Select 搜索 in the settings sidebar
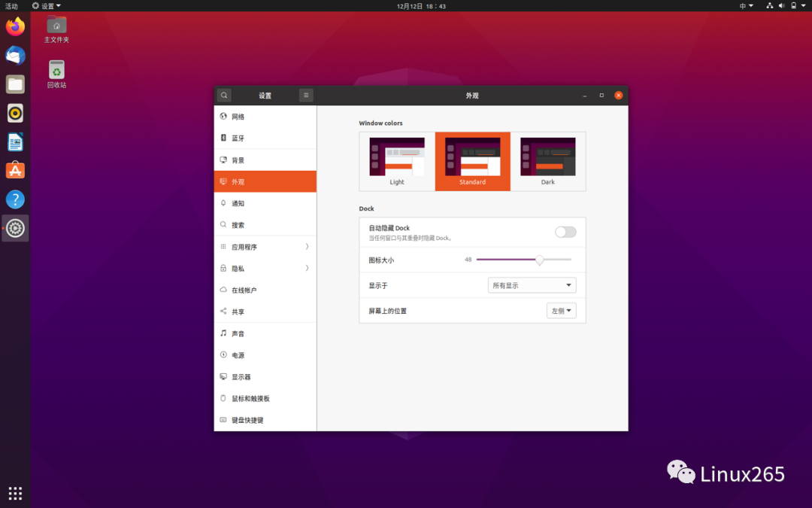812x508 pixels. coord(265,225)
